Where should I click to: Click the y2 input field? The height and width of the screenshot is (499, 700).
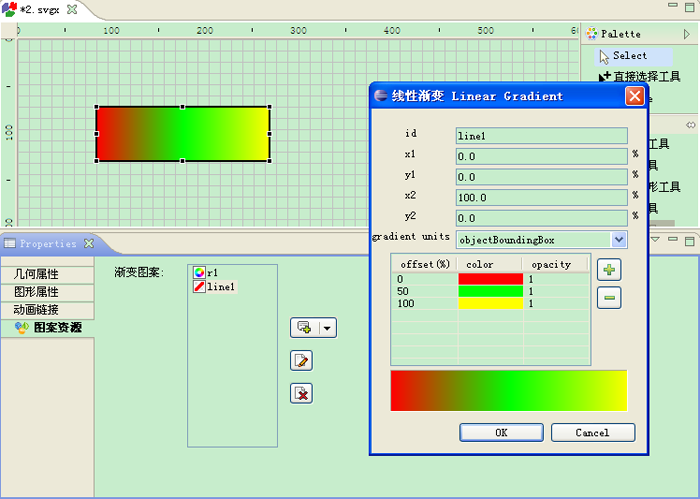(x=542, y=218)
